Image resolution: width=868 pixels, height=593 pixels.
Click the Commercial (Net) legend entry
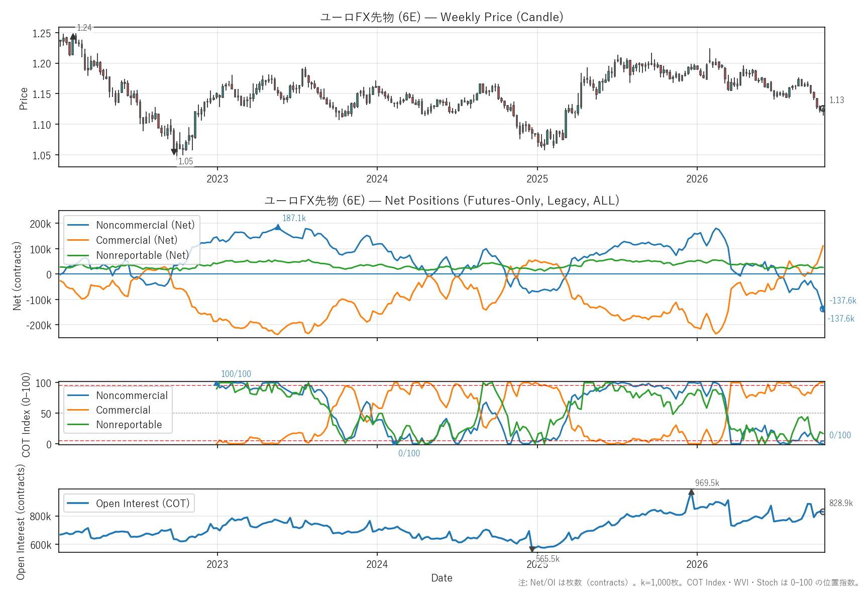click(x=123, y=240)
